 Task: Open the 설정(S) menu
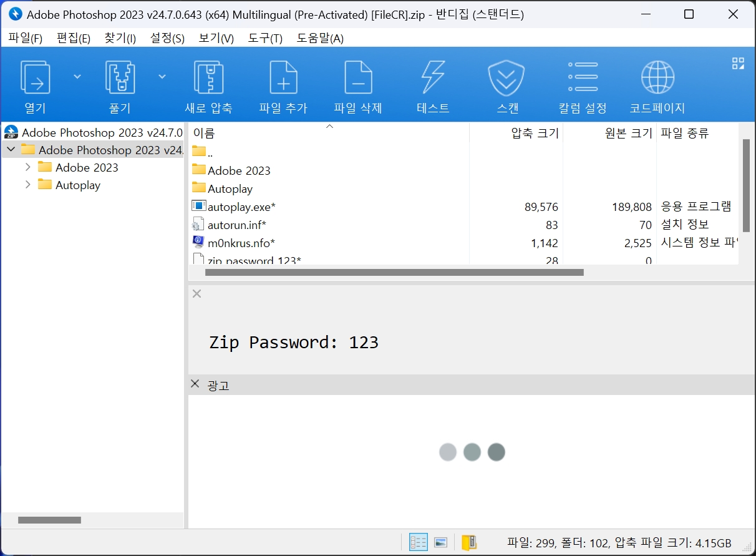click(x=167, y=38)
